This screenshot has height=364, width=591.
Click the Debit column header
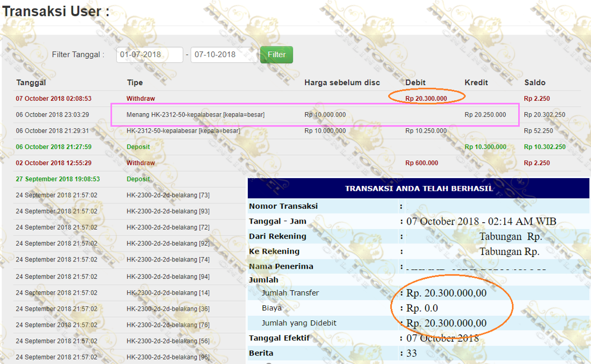point(415,82)
